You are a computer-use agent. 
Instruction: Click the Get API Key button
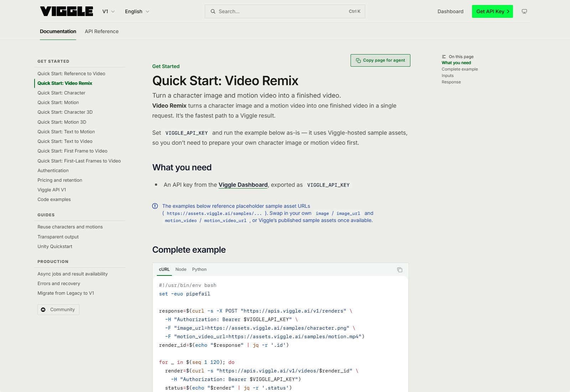click(x=492, y=11)
